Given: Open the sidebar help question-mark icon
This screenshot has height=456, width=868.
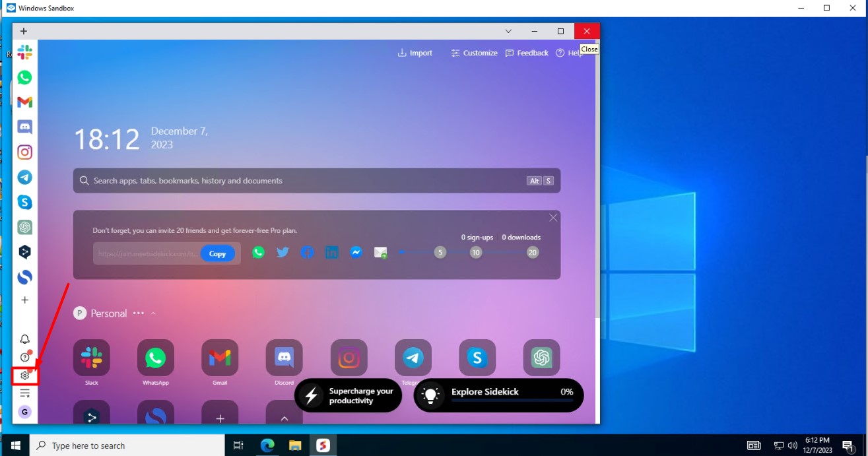Looking at the screenshot, I should pyautogui.click(x=24, y=358).
